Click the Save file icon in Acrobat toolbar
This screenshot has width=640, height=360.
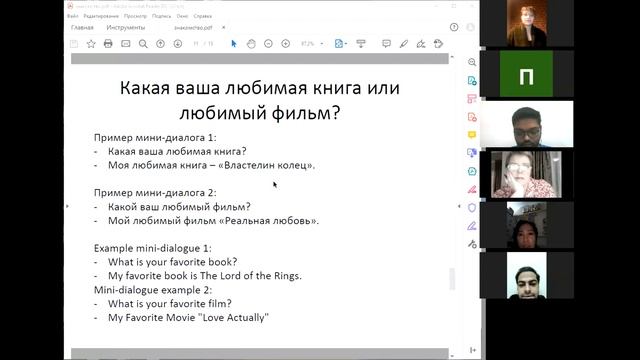pyautogui.click(x=74, y=44)
